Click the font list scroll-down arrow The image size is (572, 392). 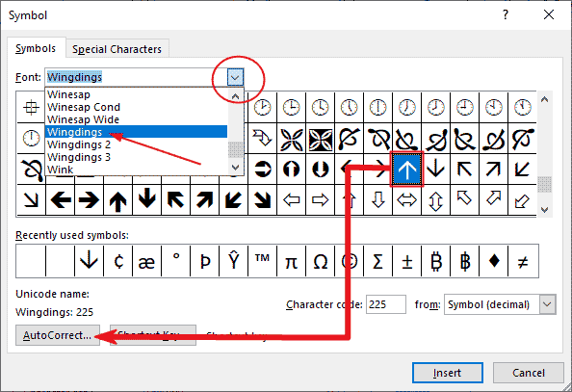235,168
